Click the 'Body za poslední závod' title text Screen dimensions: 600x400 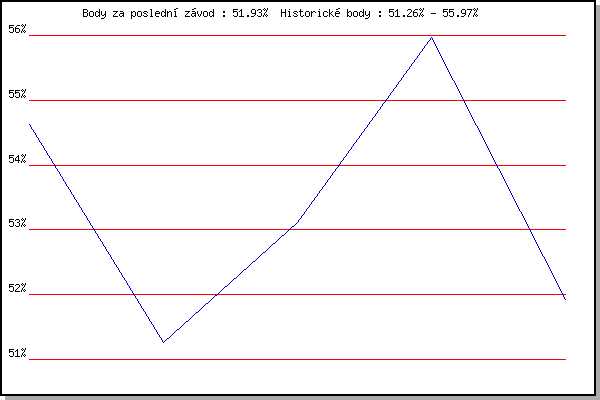148,13
